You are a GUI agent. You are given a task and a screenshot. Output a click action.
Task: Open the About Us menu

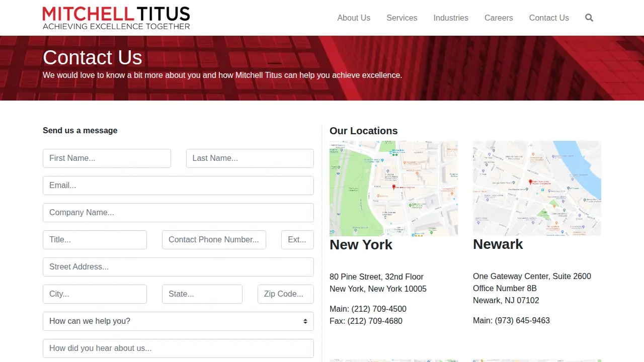pyautogui.click(x=354, y=18)
